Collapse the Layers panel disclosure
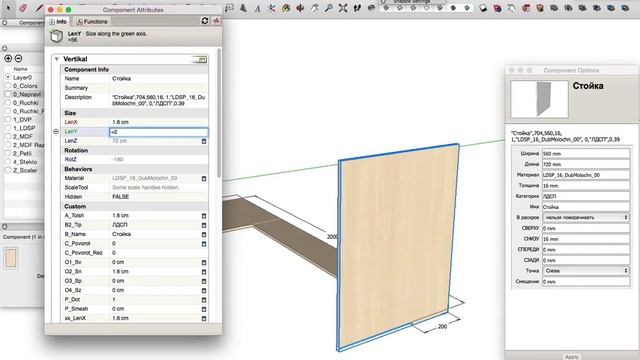This screenshot has height=360, width=640. click(4, 48)
